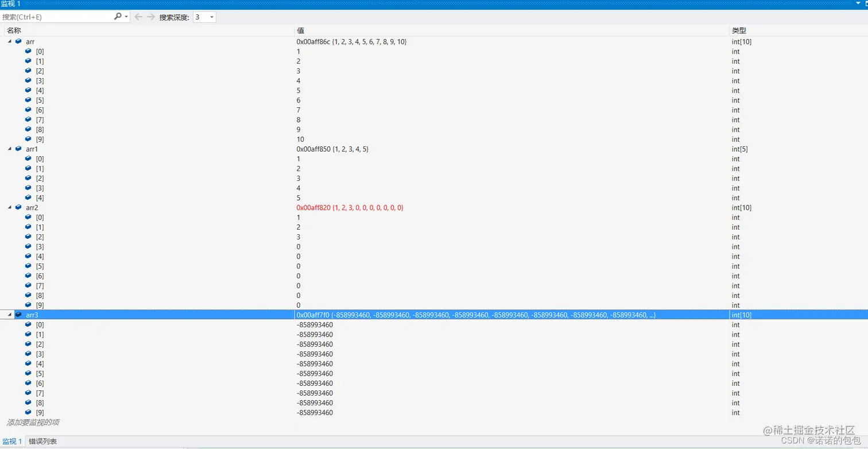Click value 5 of arr1 element [4]

299,198
